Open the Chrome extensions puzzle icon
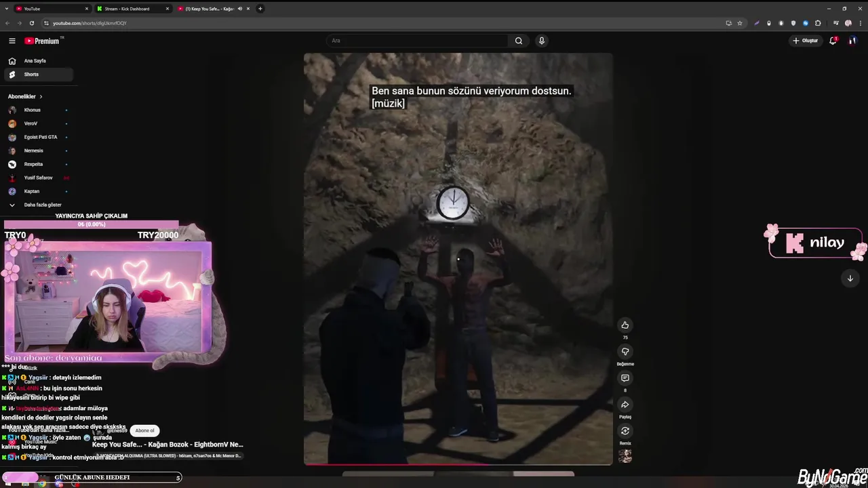868x488 pixels. 818,23
